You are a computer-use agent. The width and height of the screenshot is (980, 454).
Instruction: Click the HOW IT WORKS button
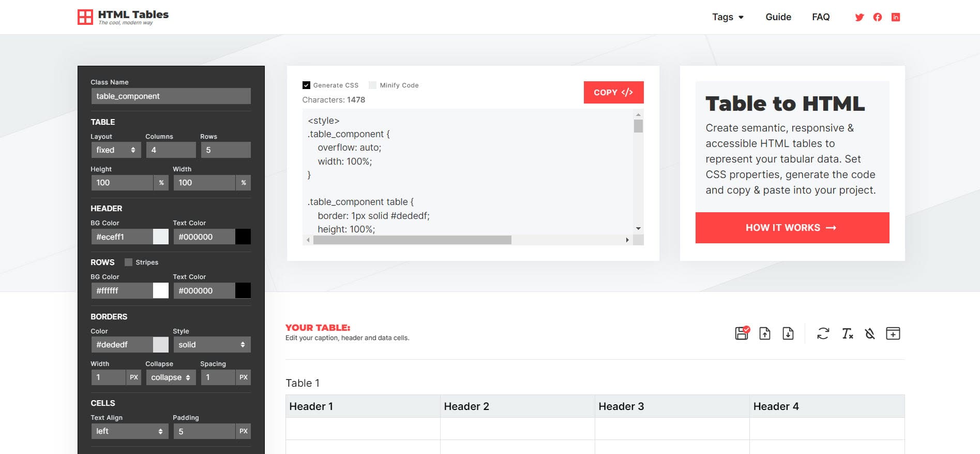(792, 228)
